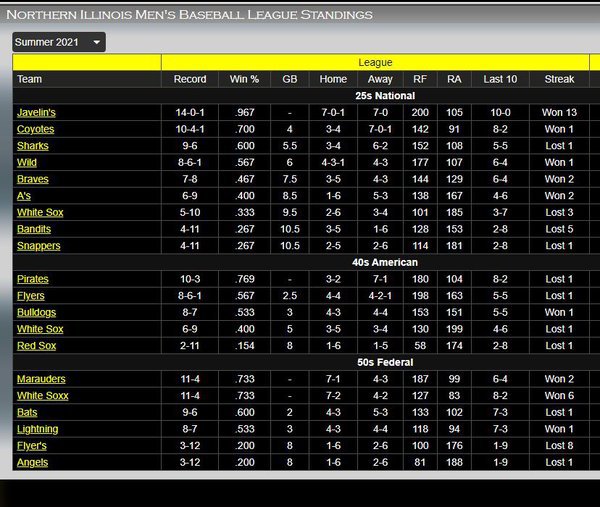The image size is (600, 507).
Task: Open the Marauders team link
Action: (41, 379)
